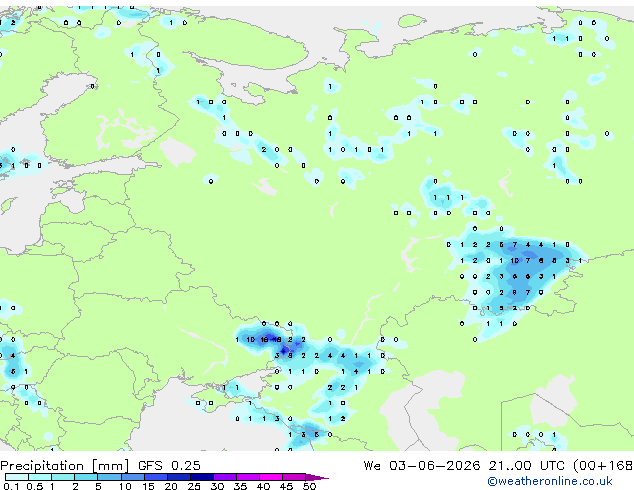This screenshot has width=634, height=490.
Task: Click the legend value '25'
Action: click(194, 486)
